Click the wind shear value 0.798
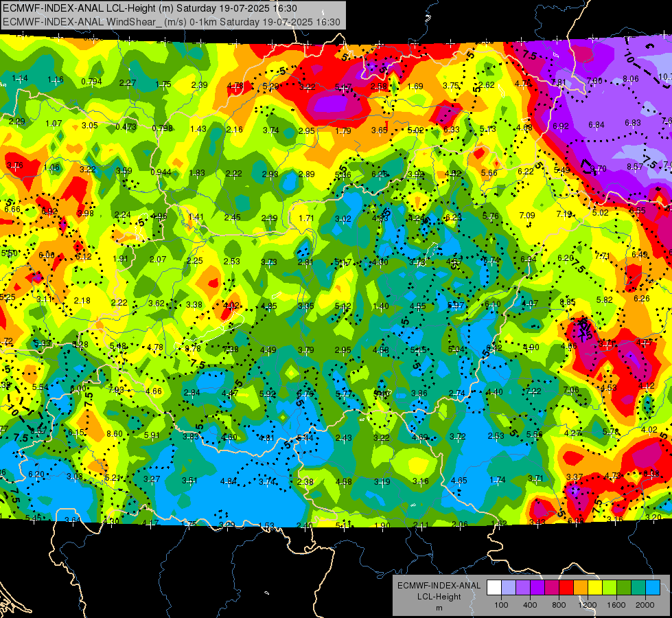Screen dimensions: 672x618 coord(162,128)
